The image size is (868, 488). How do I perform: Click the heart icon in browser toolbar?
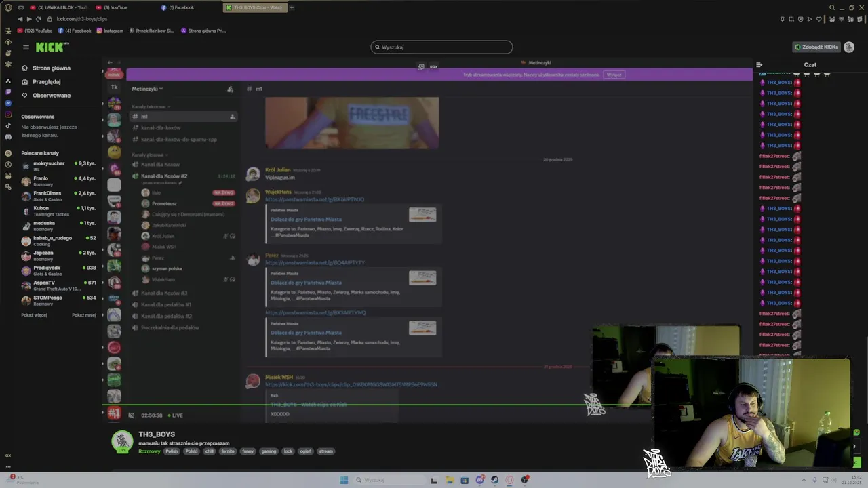click(818, 19)
